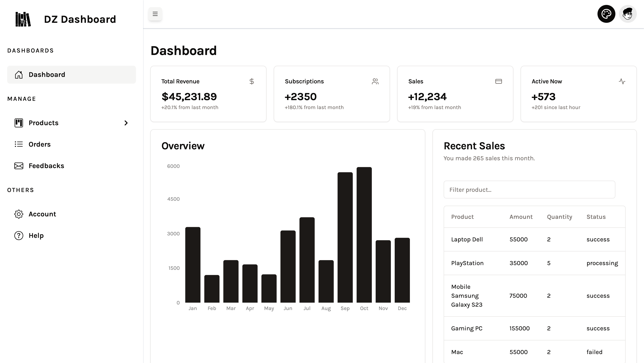Sort by Product column header

click(462, 217)
